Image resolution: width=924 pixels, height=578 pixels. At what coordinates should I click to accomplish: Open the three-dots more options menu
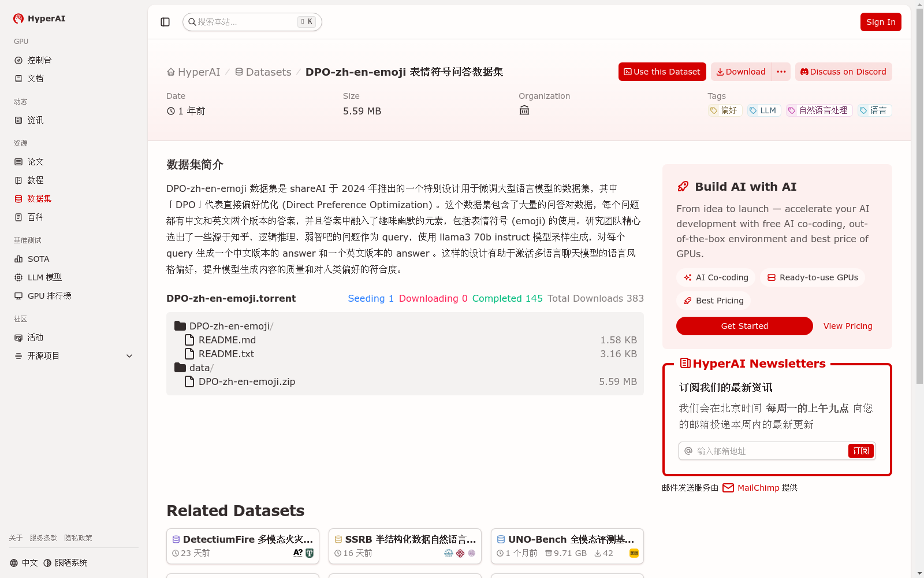(781, 72)
